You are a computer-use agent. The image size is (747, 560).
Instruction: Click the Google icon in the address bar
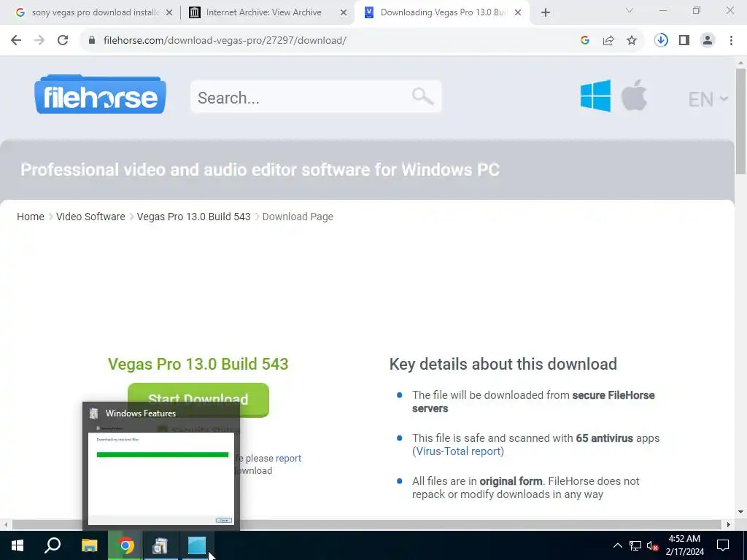tap(585, 41)
